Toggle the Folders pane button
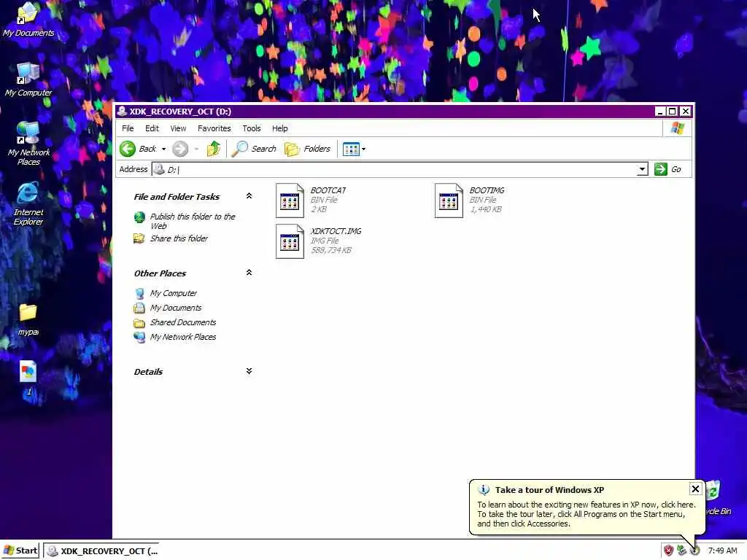Image resolution: width=747 pixels, height=560 pixels. [307, 149]
